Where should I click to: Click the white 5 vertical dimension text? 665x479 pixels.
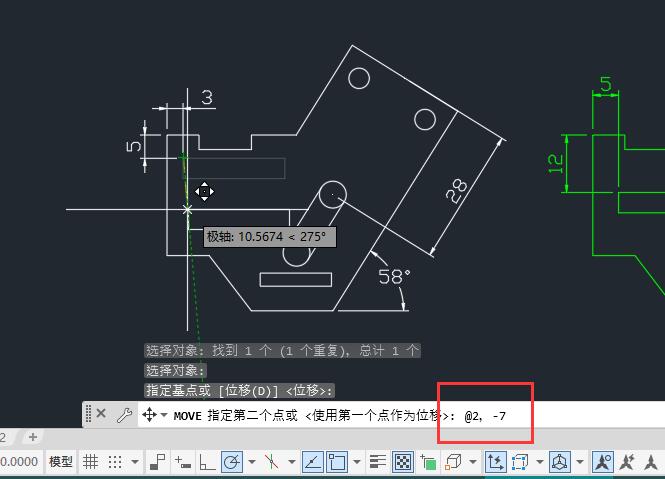tap(134, 146)
